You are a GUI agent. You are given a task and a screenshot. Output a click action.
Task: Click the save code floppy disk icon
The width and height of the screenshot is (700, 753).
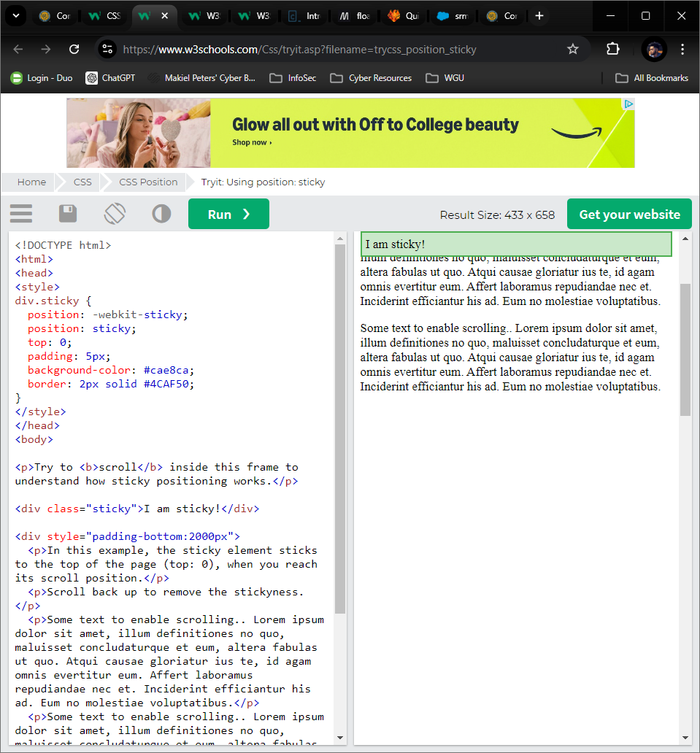pyautogui.click(x=68, y=214)
